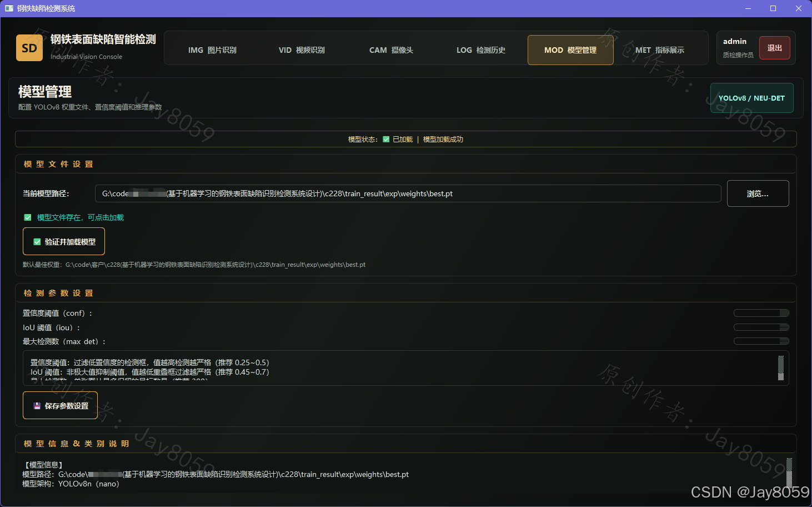Click the Industrial Vision Console subtitle
Image resolution: width=812 pixels, height=507 pixels.
[86, 57]
